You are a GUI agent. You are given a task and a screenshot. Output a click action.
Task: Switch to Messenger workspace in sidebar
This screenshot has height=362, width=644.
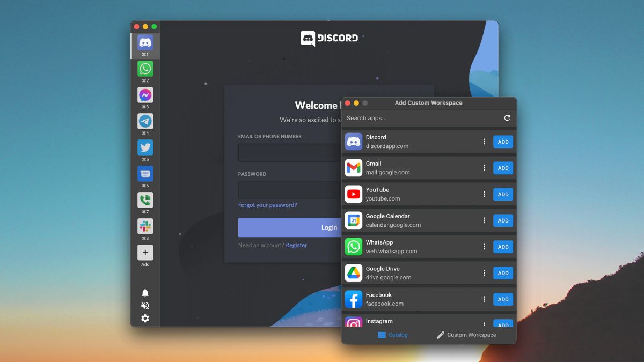[145, 95]
